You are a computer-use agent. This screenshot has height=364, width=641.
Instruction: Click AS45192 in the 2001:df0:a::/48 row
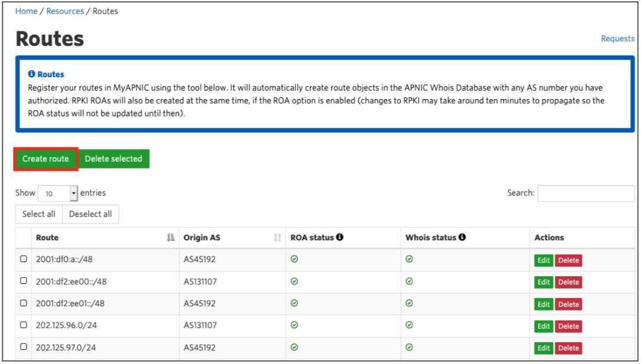click(x=199, y=259)
